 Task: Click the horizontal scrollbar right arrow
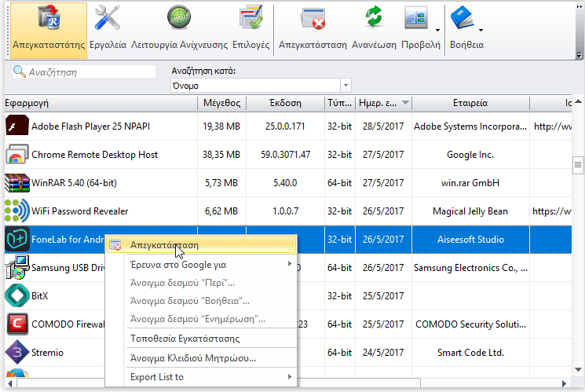click(564, 383)
